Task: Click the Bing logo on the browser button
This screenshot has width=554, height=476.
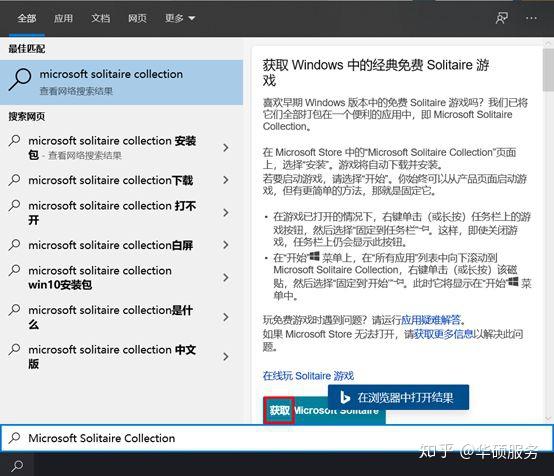Action: (x=344, y=398)
